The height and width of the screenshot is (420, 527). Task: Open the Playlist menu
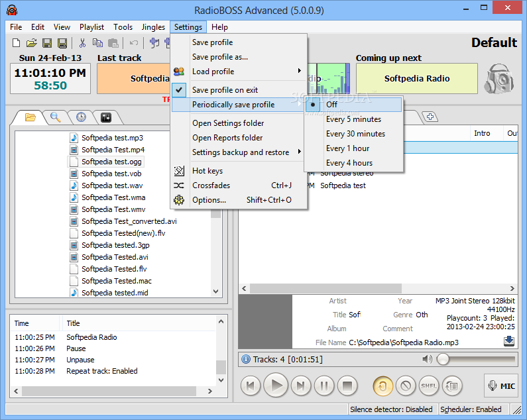coord(91,27)
